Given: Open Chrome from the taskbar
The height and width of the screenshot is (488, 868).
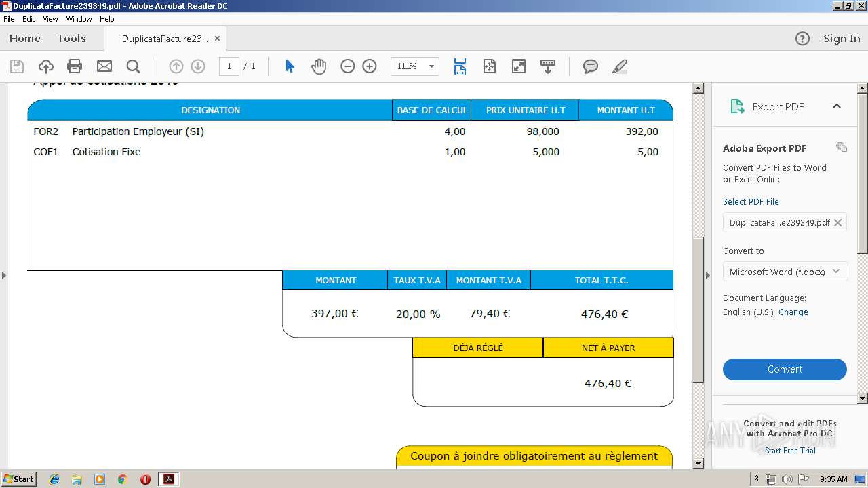Looking at the screenshot, I should point(122,479).
